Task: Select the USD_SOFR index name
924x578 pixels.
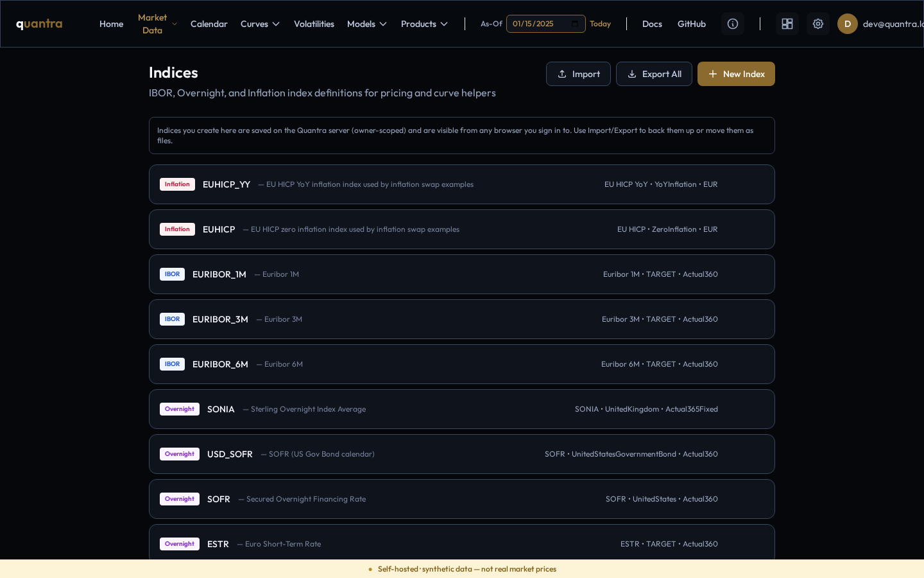Action: point(230,454)
